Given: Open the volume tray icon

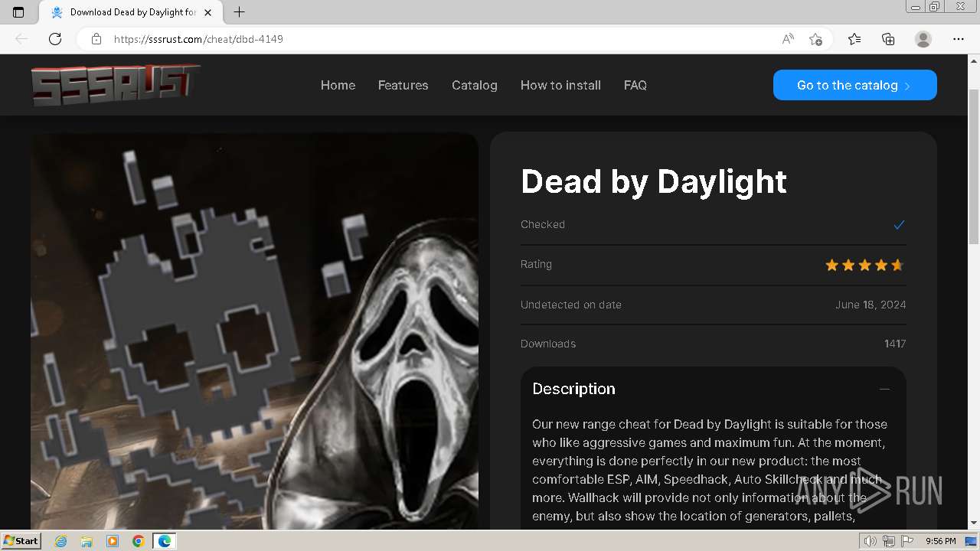Looking at the screenshot, I should pyautogui.click(x=871, y=541).
